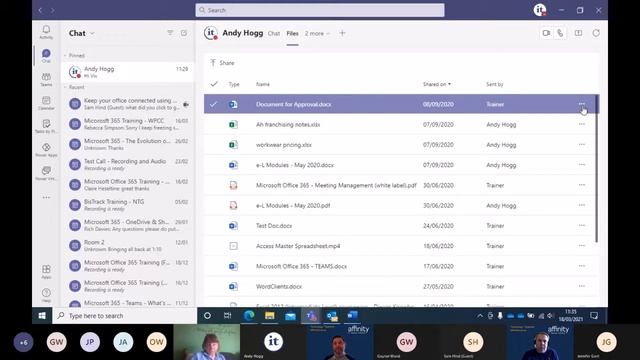Screen dimensions: 640x360
Task: Open the Ah franchising notes.xlsx file
Action: pos(288,124)
